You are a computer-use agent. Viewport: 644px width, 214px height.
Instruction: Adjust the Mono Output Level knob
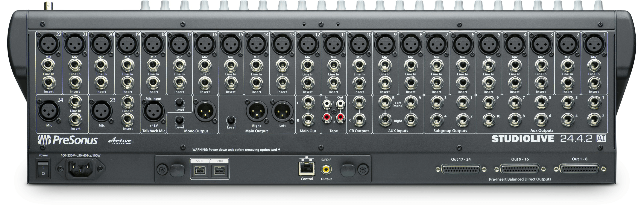click(179, 120)
